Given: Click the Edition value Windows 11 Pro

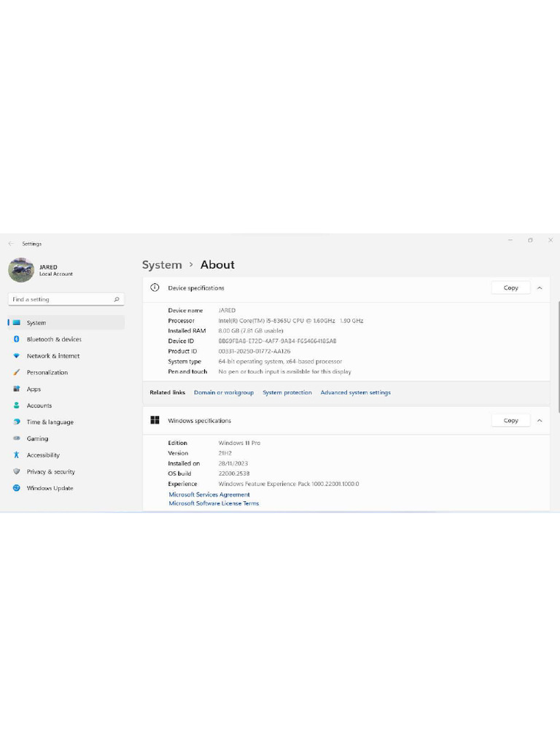Looking at the screenshot, I should point(239,443).
